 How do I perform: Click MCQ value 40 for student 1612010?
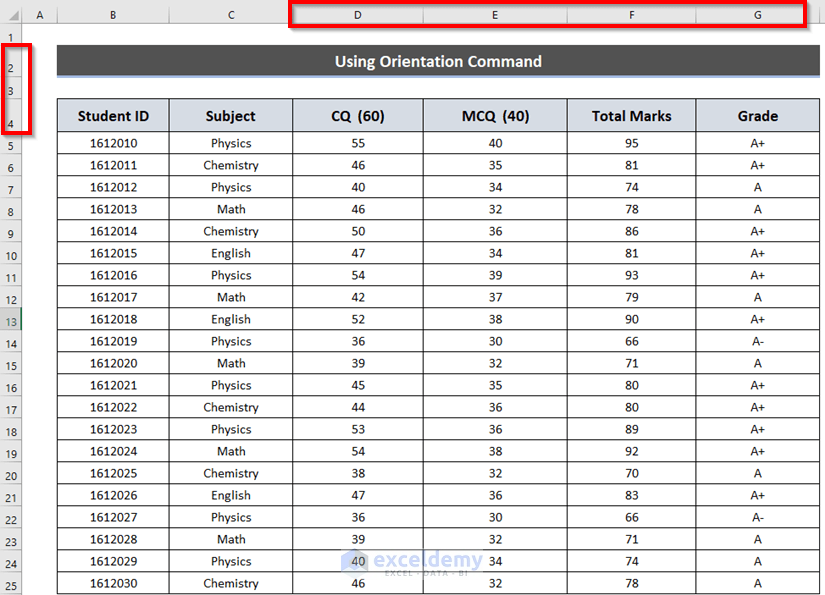coord(495,143)
